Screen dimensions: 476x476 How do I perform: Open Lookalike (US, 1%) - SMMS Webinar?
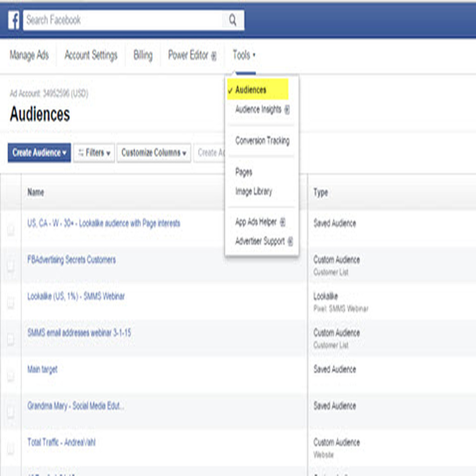[x=76, y=296]
